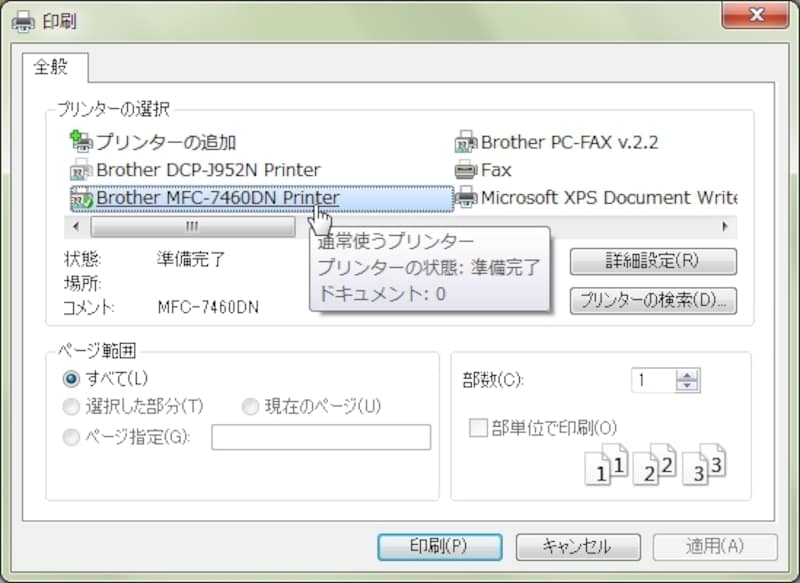Image resolution: width=800 pixels, height=583 pixels.
Task: Select the ページ指定 radio button
Action: [x=70, y=437]
